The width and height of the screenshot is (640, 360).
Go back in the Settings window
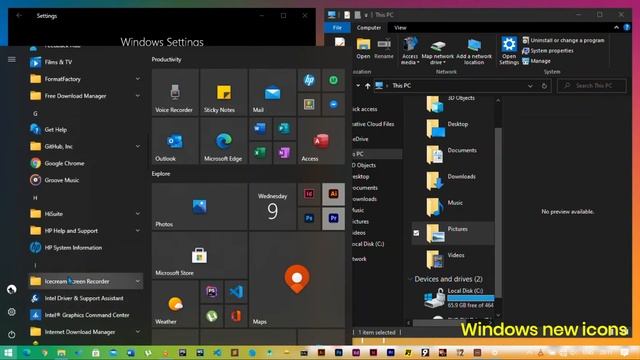pos(19,16)
